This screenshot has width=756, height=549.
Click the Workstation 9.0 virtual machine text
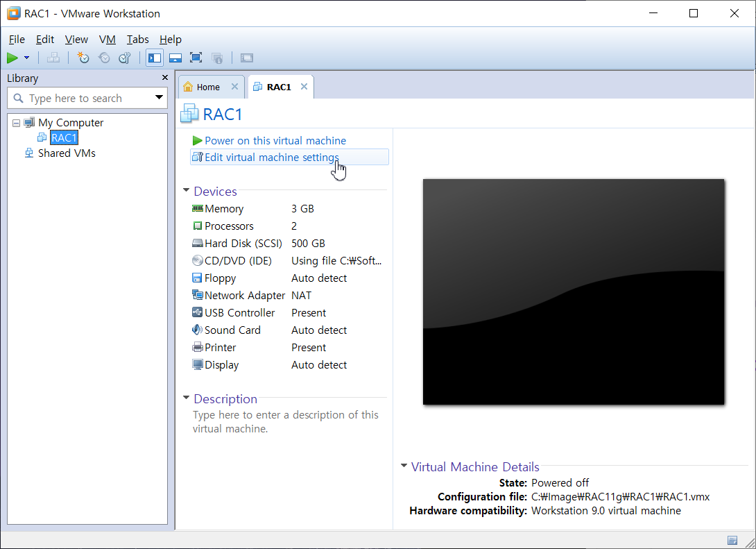click(x=606, y=511)
